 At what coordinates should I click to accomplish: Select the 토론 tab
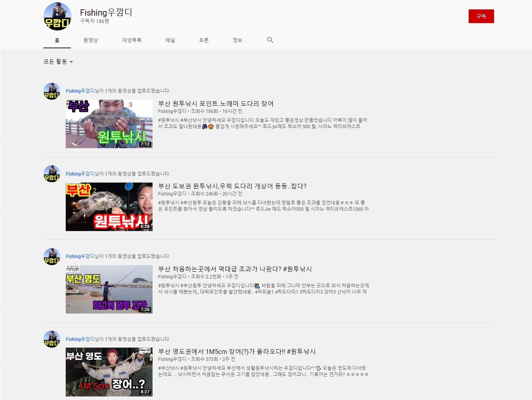click(204, 40)
